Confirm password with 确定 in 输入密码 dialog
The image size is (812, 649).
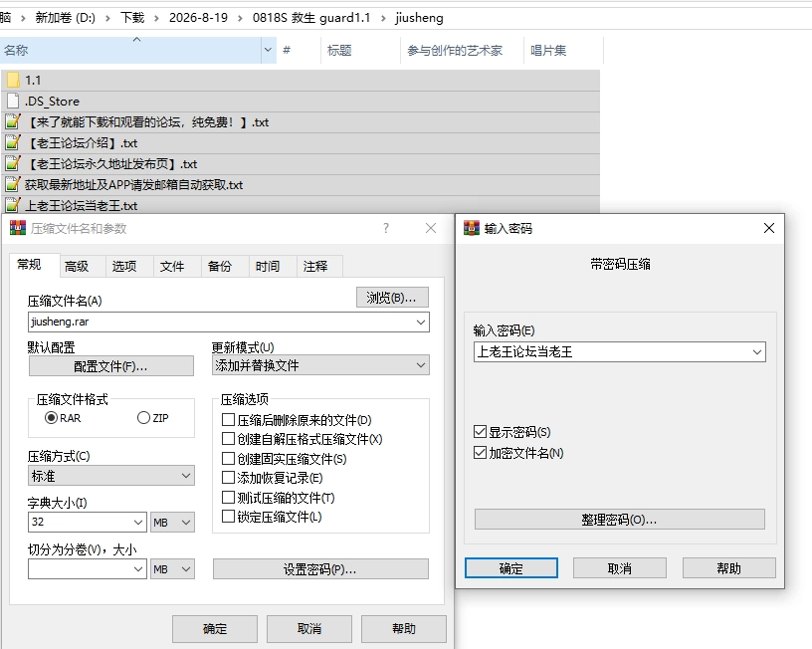511,568
